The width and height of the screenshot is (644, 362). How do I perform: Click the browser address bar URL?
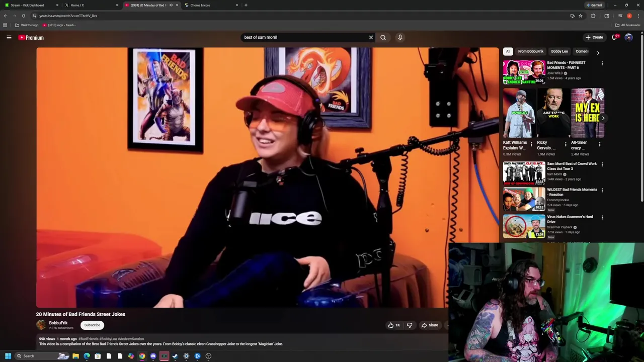[x=68, y=16]
